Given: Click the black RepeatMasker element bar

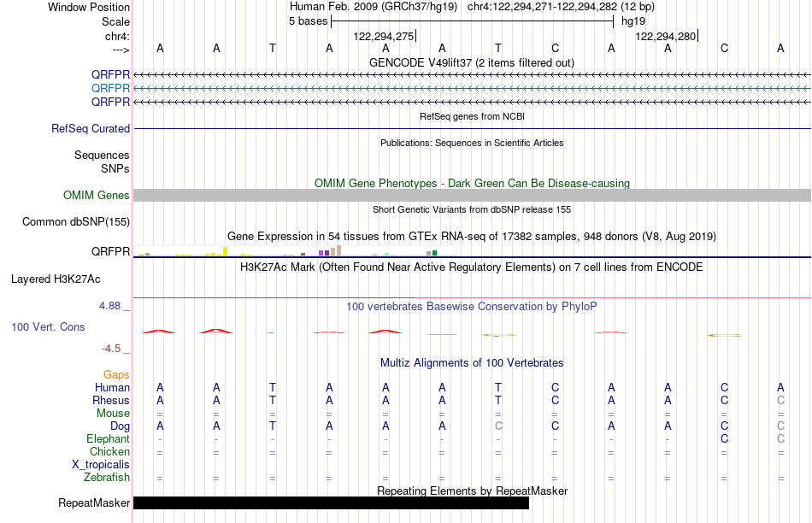Looking at the screenshot, I should coord(331,502).
